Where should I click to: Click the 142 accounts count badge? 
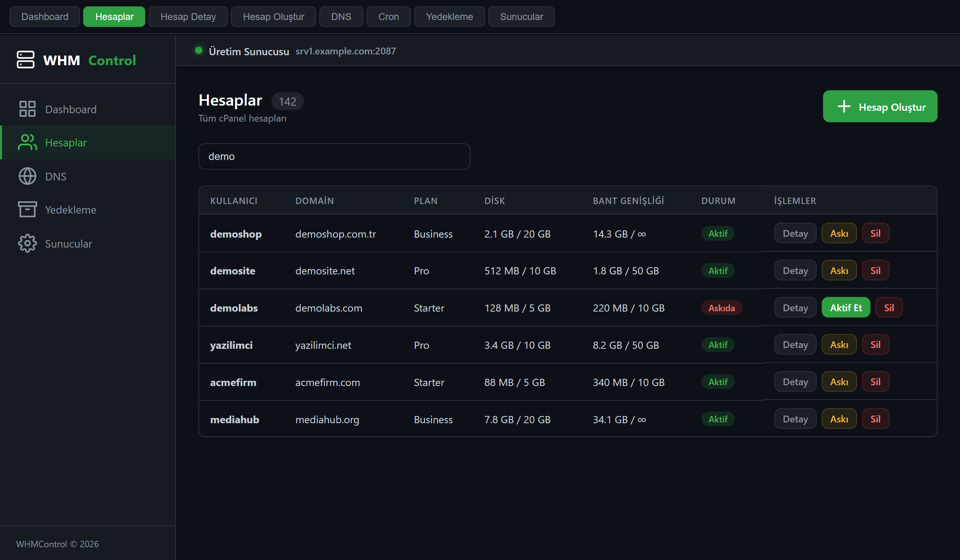point(287,101)
